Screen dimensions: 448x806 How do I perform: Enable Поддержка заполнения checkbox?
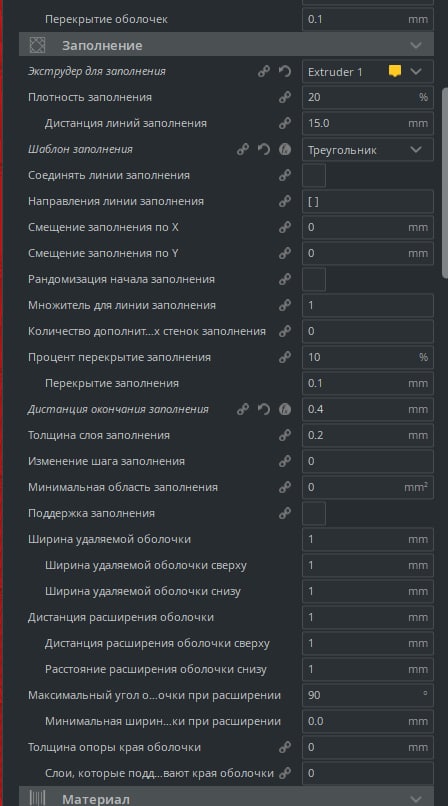coord(314,513)
